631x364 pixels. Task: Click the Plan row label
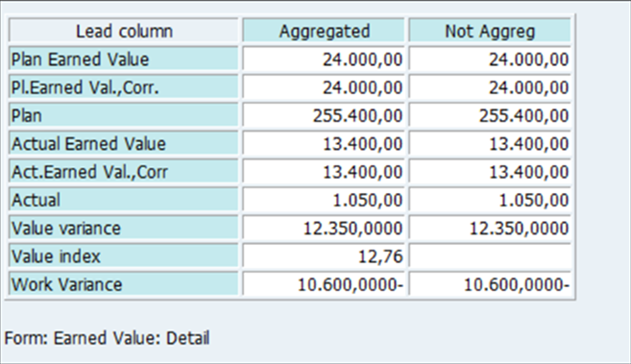click(124, 115)
